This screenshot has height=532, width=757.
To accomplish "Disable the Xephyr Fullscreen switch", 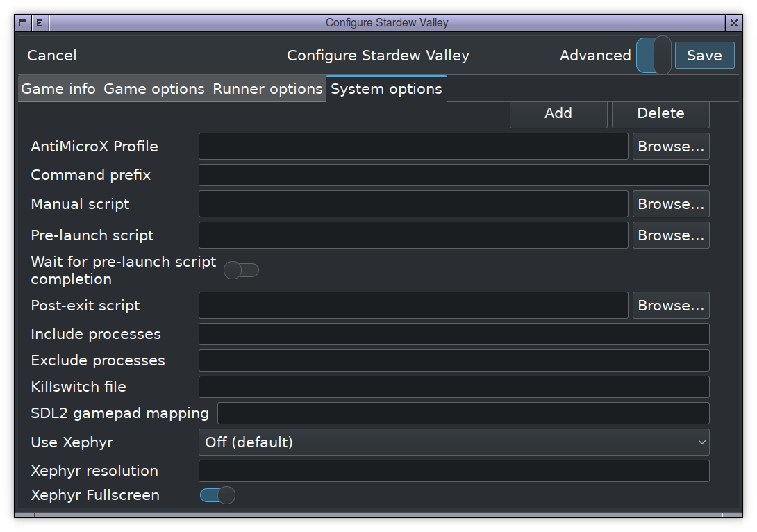I will click(217, 495).
